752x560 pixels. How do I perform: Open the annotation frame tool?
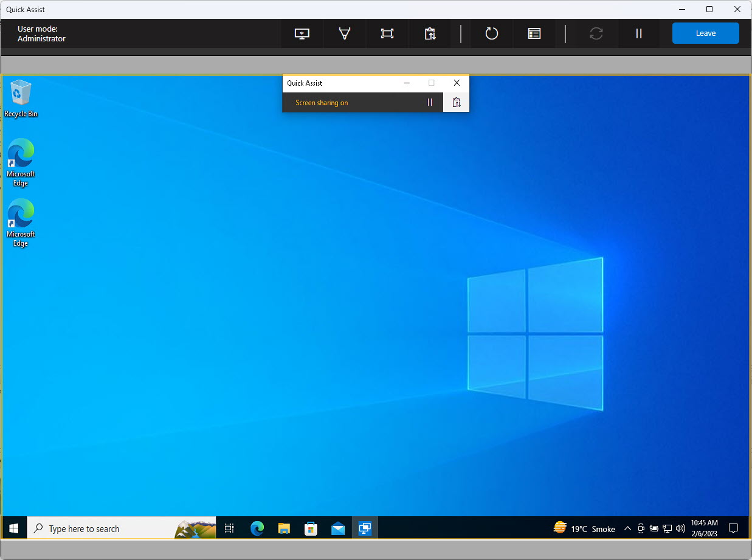pos(387,33)
